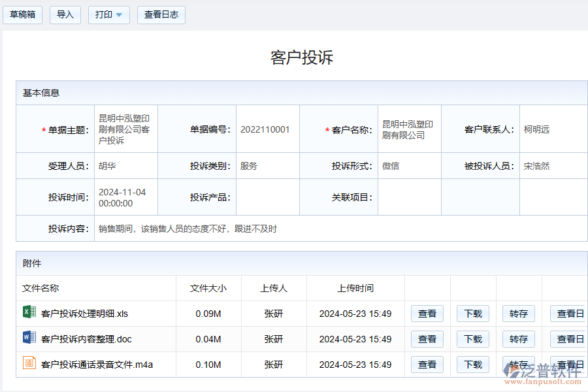Download 客户投诉处理明细.xls via its 下载 button
This screenshot has height=392, width=588.
[x=472, y=314]
